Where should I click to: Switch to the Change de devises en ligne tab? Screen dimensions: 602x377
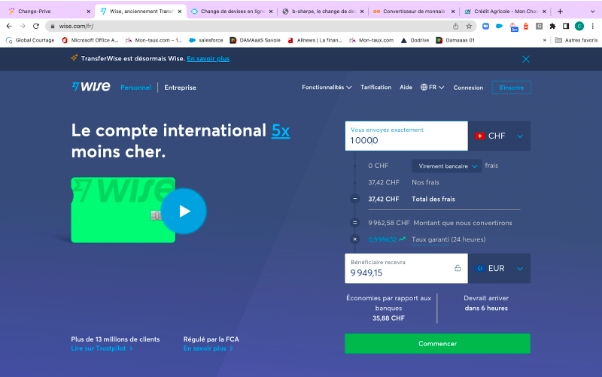232,12
